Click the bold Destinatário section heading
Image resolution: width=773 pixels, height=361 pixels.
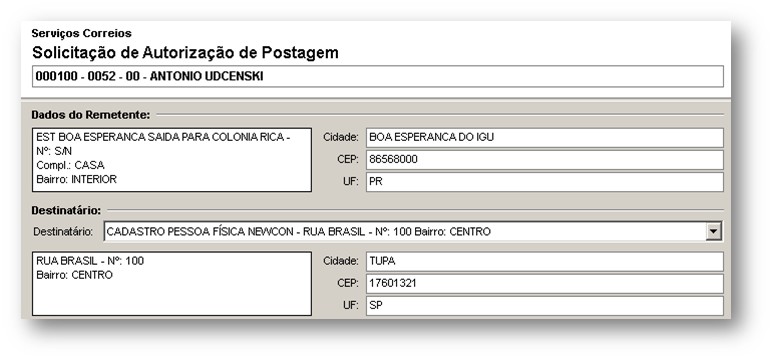[66, 211]
